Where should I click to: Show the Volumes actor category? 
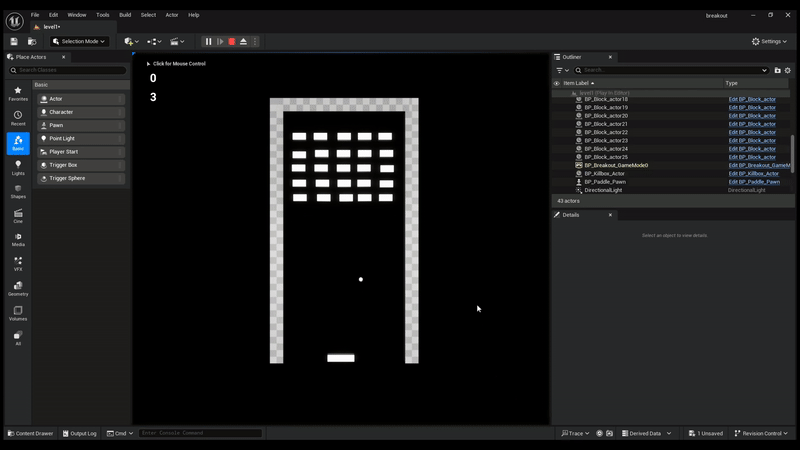click(x=18, y=314)
